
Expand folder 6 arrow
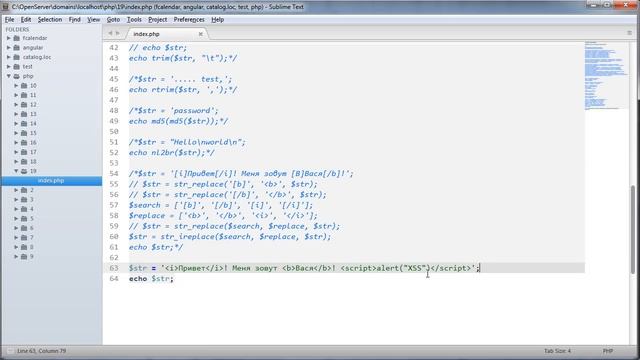16,228
